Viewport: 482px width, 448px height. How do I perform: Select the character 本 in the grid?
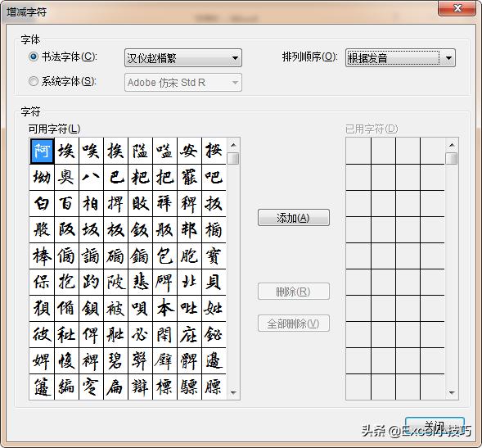coord(164,308)
